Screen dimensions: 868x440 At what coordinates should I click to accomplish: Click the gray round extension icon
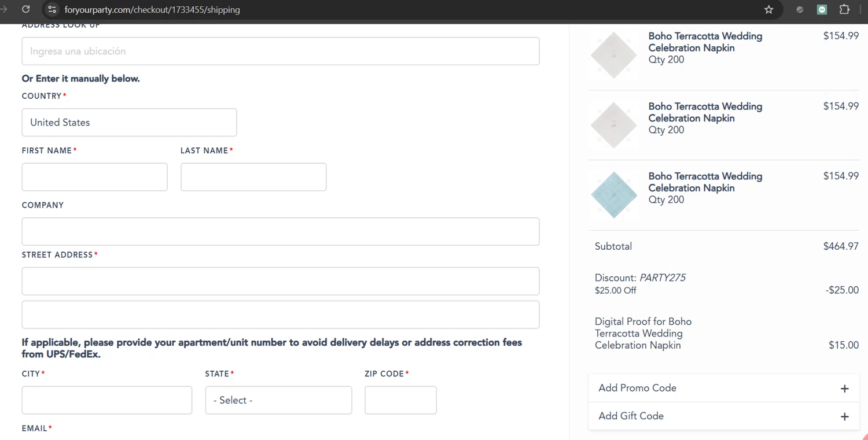800,9
